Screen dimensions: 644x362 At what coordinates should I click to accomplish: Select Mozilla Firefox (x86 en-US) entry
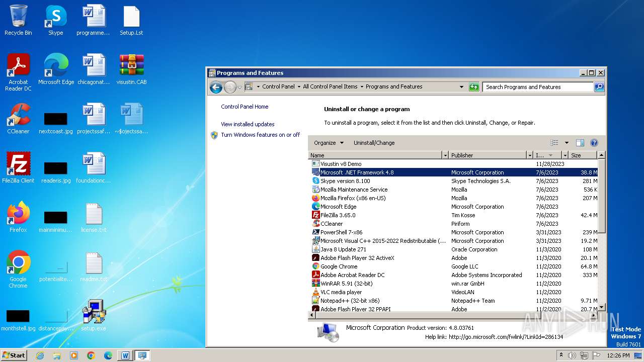point(453,198)
